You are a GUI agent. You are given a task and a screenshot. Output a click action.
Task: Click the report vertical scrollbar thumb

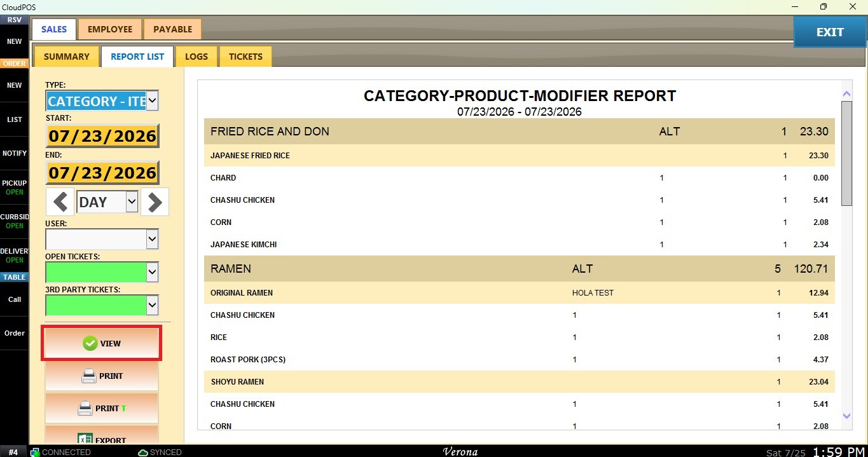point(846,153)
